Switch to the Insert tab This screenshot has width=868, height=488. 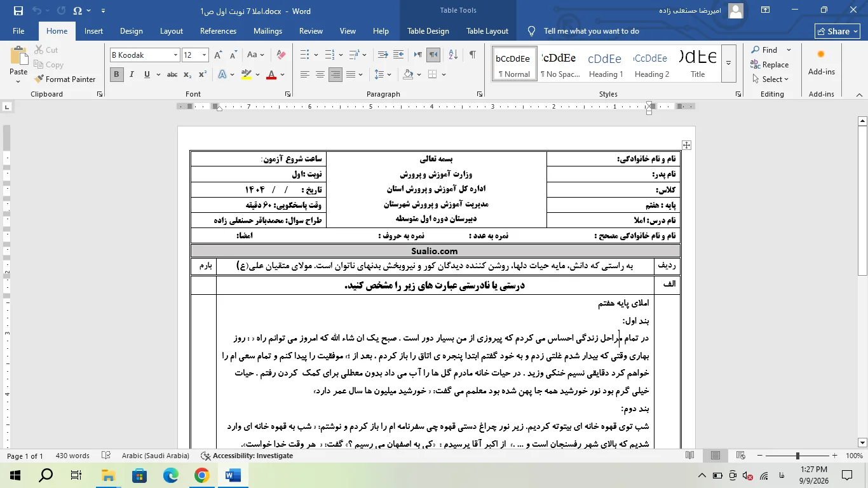coord(93,30)
